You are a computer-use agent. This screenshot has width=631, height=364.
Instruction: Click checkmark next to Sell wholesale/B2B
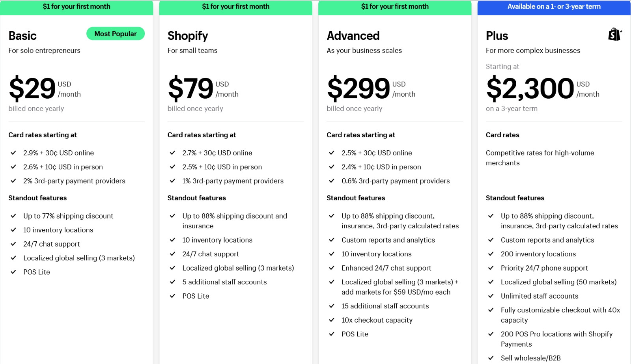491,358
